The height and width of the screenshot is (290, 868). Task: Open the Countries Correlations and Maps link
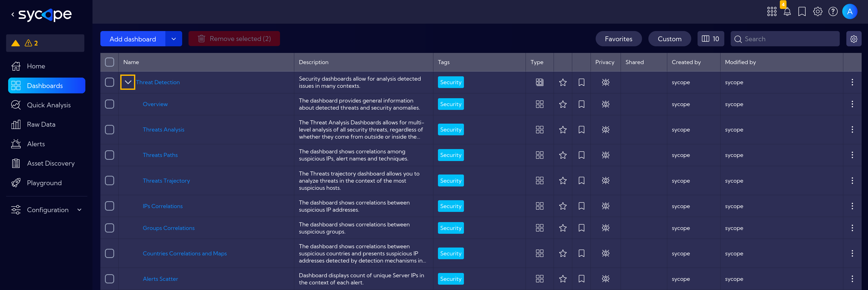[185, 253]
